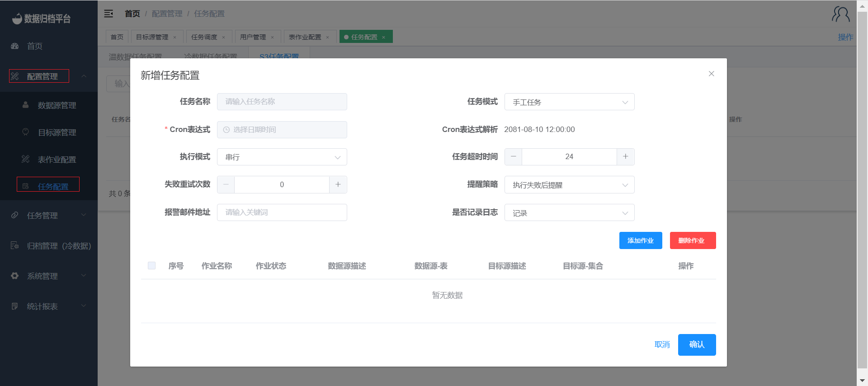Open the 提醒策略 dropdown

[x=569, y=184]
